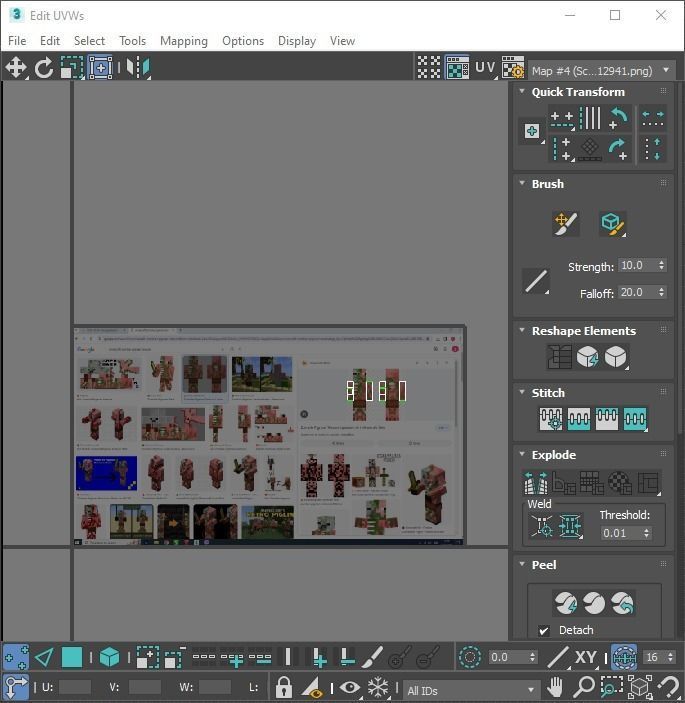Open the Tools menu

[x=133, y=41]
